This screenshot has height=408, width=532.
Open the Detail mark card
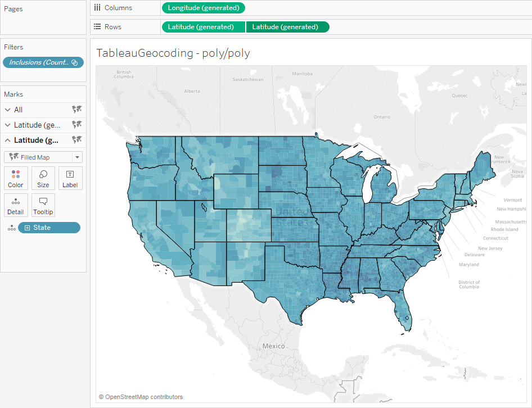16,205
